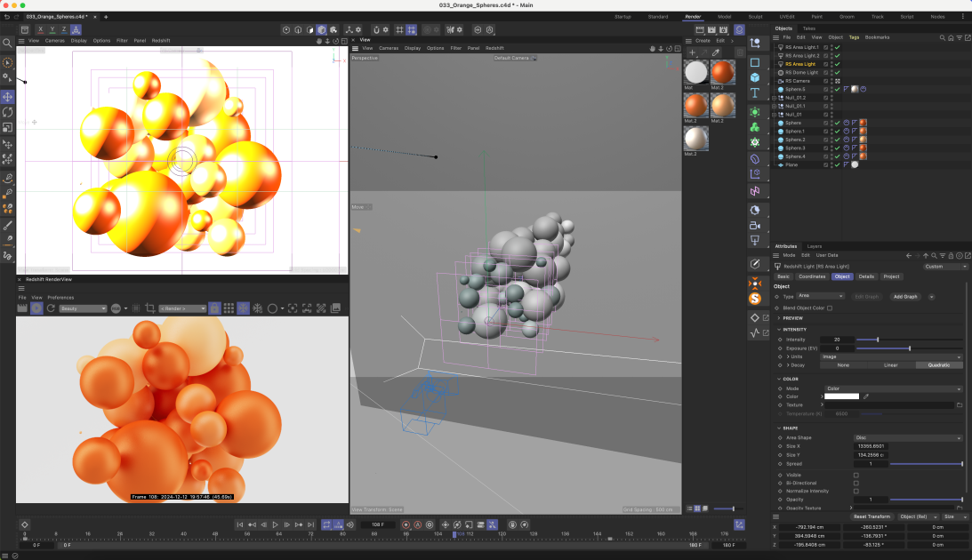
Task: Open the Units Image dropdown
Action: [x=891, y=356]
